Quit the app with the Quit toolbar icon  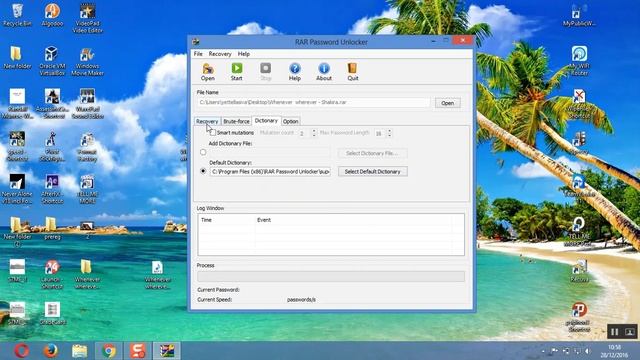point(353,71)
